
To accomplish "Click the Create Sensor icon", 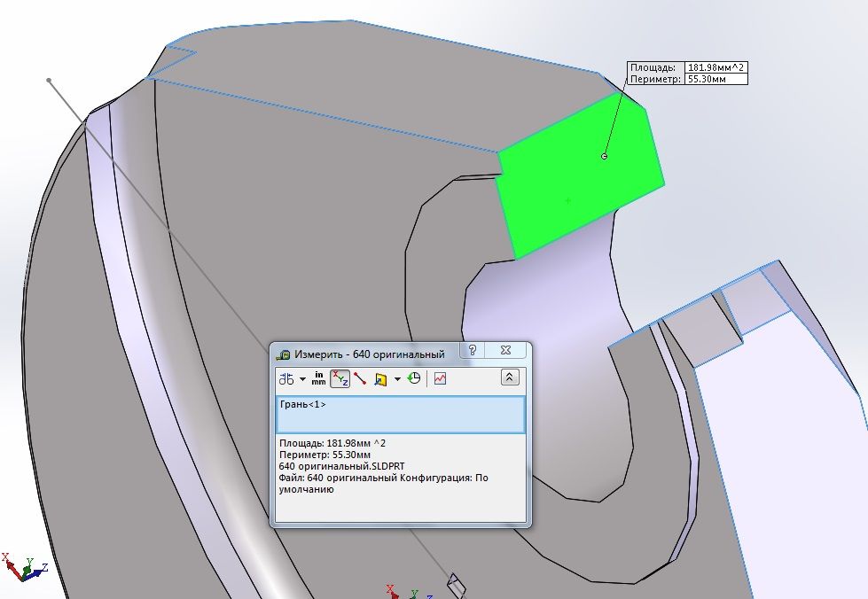I will click(x=441, y=379).
